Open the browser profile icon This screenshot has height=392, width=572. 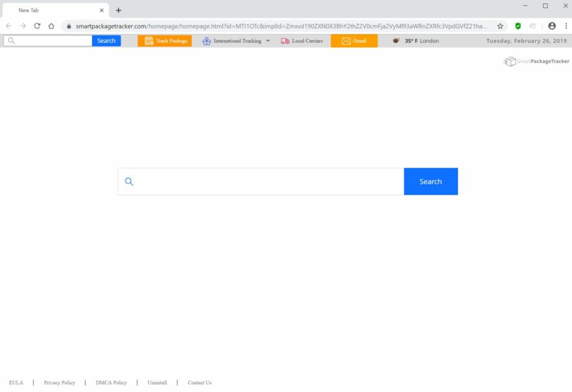552,26
